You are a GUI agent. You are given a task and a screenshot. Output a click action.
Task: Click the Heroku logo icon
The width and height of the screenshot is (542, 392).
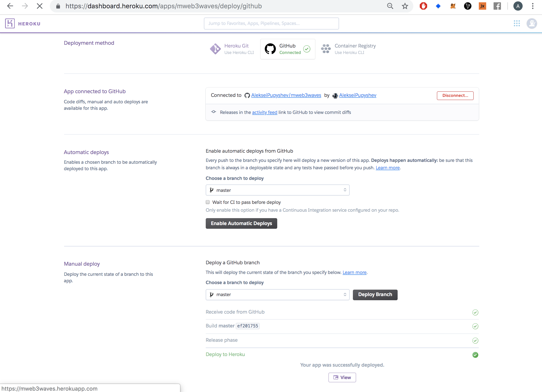(x=10, y=24)
